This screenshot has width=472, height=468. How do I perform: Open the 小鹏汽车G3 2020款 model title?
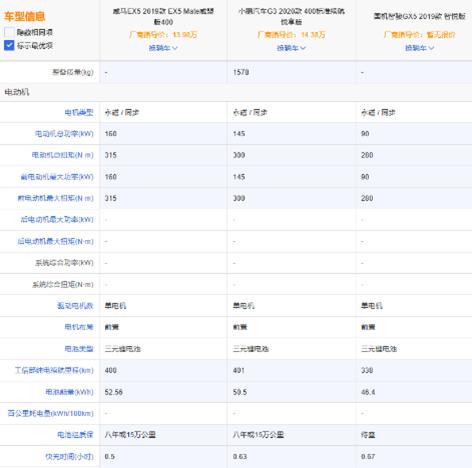[291, 17]
